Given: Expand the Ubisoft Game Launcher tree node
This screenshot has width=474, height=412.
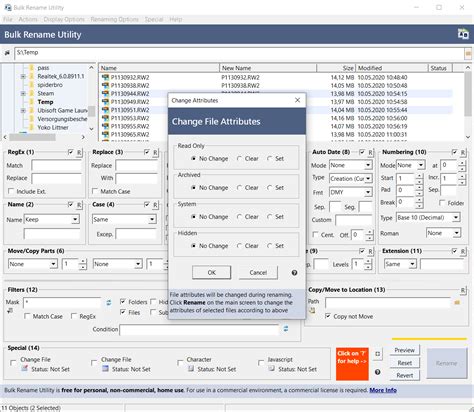Looking at the screenshot, I should pyautogui.click(x=23, y=110).
